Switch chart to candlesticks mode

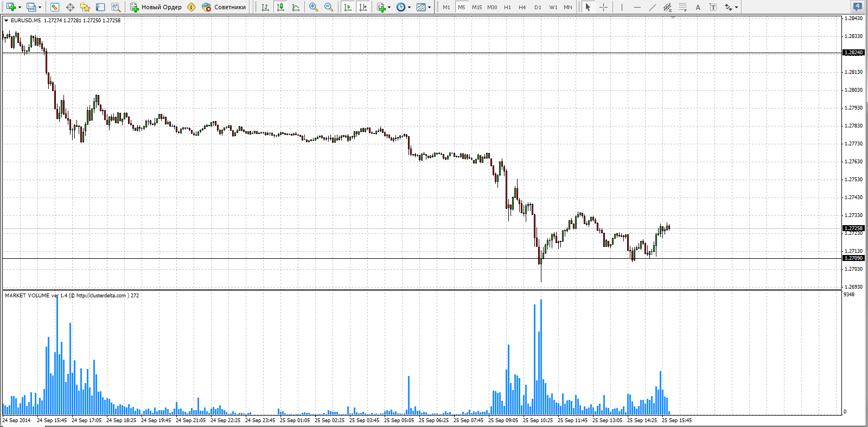(280, 7)
